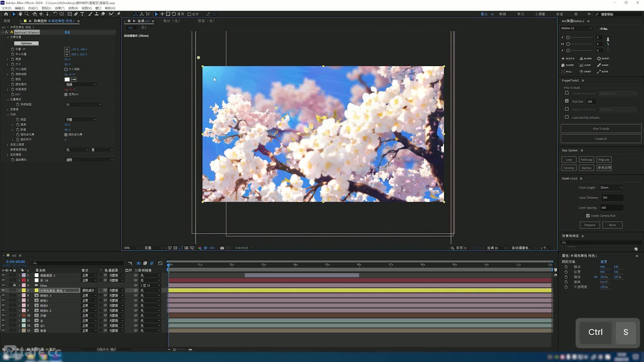The height and width of the screenshot is (362, 644).
Task: Select the Type text tool
Action: (82, 14)
